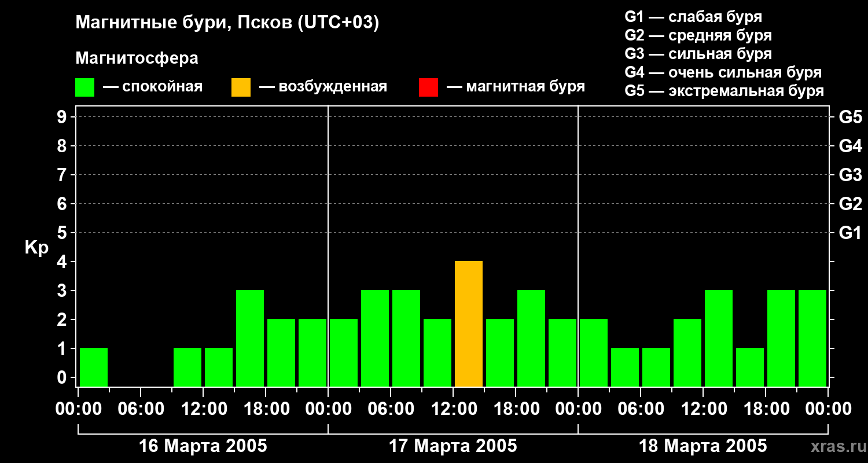The height and width of the screenshot is (463, 868).
Task: Select the orange Kp 4 bar
Action: click(x=469, y=324)
